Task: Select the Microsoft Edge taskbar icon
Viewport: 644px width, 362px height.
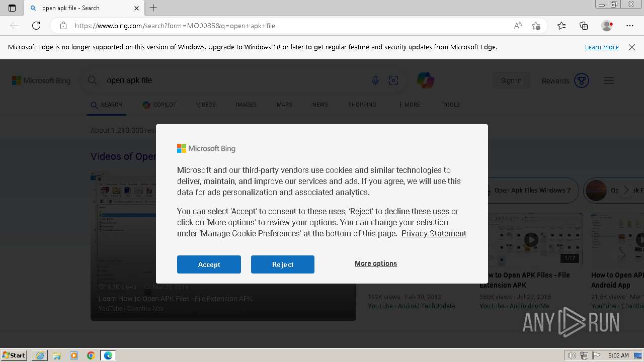Action: click(x=108, y=355)
